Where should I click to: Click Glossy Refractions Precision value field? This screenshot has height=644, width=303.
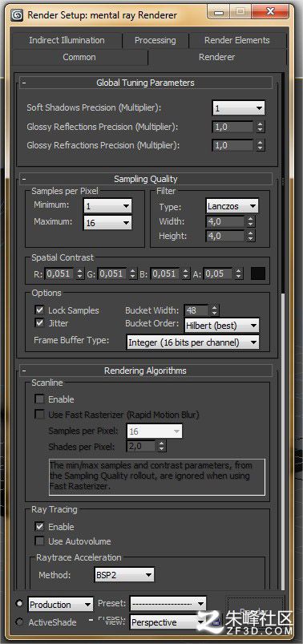232,145
